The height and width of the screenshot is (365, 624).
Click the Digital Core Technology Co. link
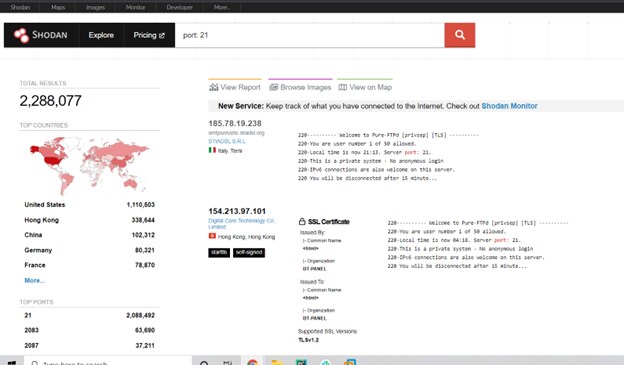pos(242,224)
